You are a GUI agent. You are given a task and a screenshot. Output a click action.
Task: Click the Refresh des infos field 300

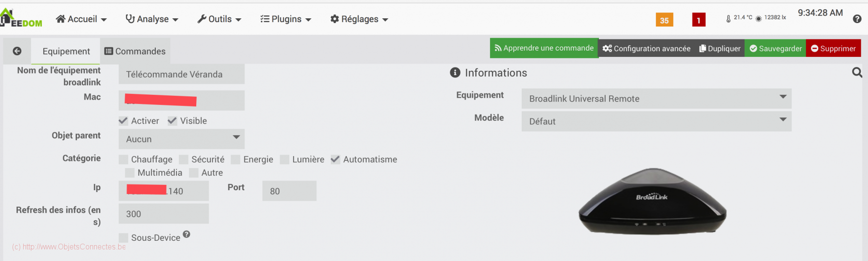click(x=163, y=214)
